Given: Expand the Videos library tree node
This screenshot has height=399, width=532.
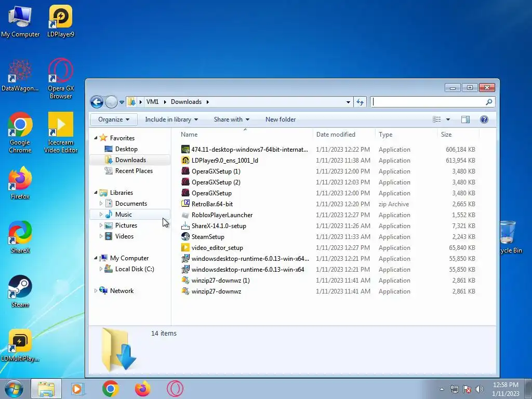Looking at the screenshot, I should tap(101, 236).
